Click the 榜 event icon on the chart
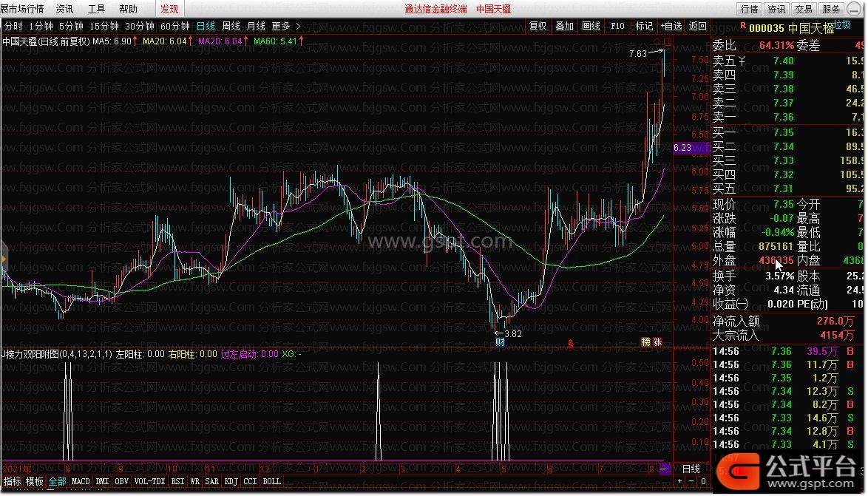This screenshot has width=868, height=496. (645, 343)
